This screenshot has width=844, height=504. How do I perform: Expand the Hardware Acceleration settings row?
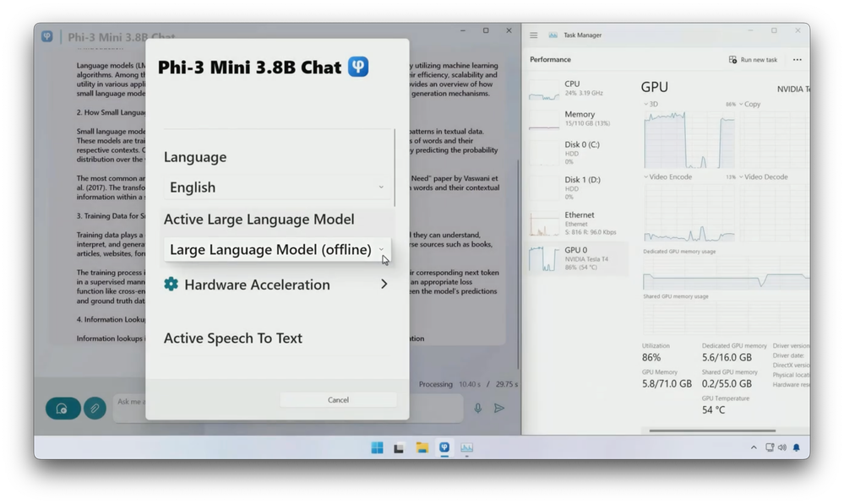277,285
